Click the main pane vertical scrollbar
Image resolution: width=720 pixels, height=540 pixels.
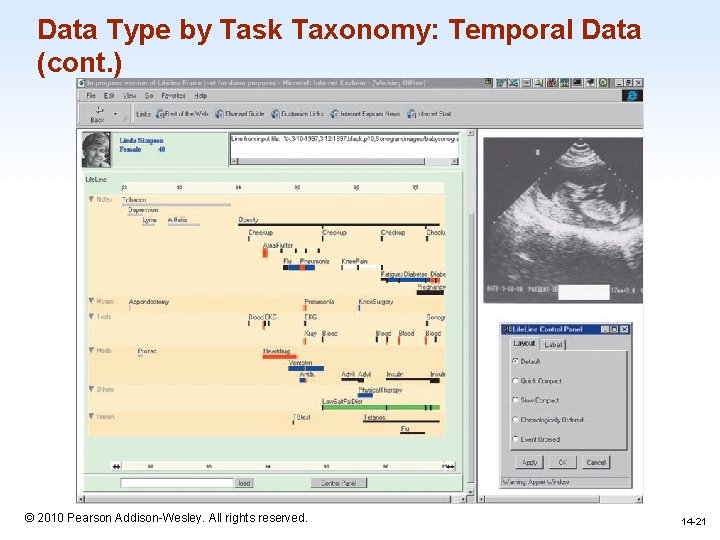pos(470,312)
